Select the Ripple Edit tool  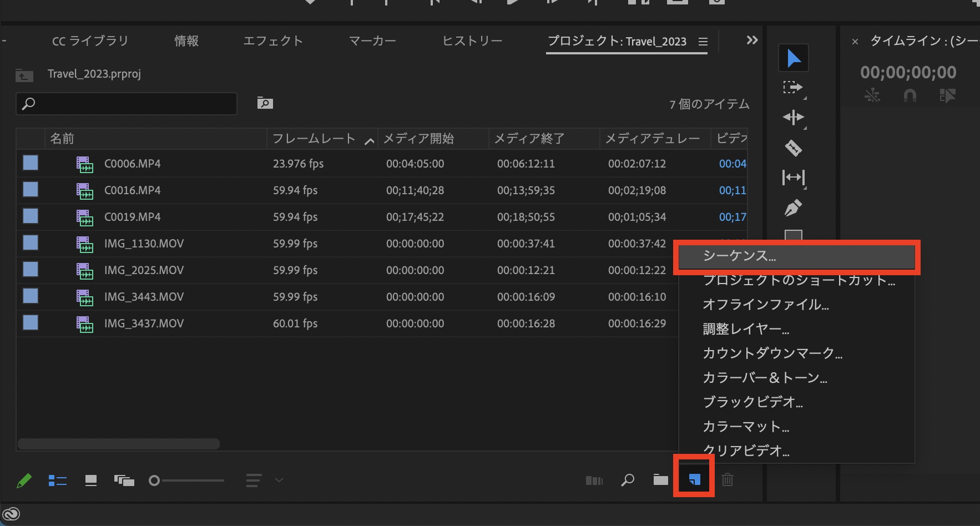click(793, 118)
